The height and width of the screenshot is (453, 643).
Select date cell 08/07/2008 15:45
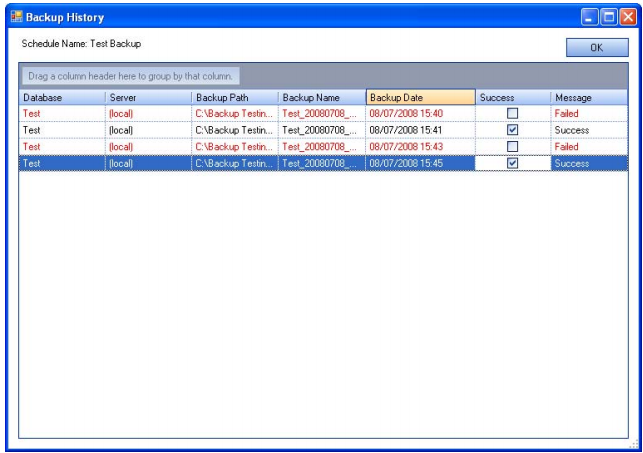(420, 163)
